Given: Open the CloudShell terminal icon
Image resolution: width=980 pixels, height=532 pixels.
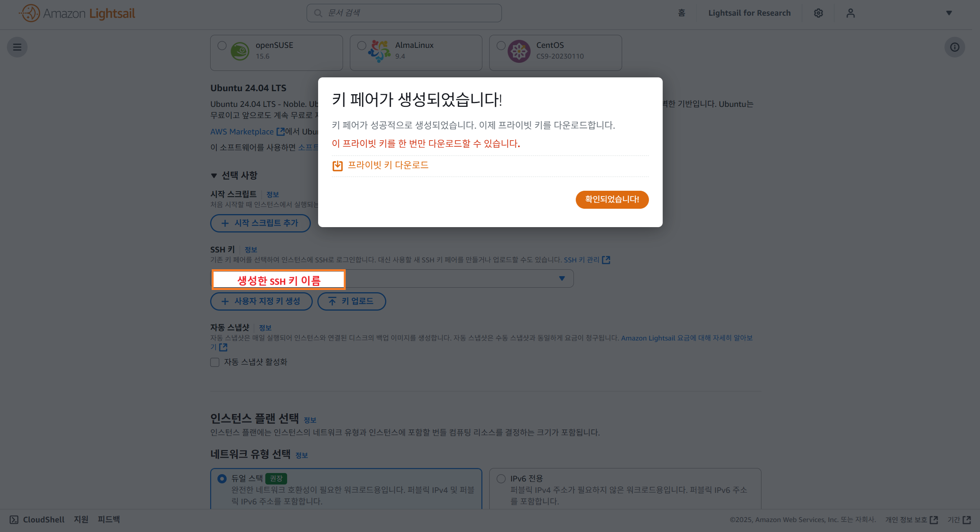Looking at the screenshot, I should coord(14,519).
